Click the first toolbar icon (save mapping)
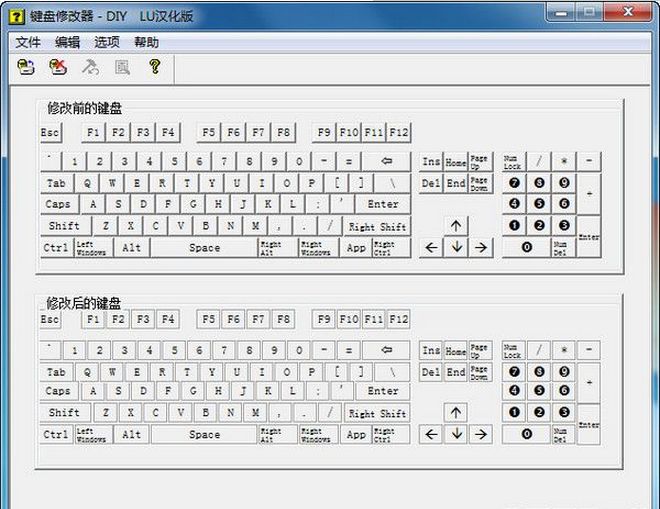The width and height of the screenshot is (660, 509). 27,67
